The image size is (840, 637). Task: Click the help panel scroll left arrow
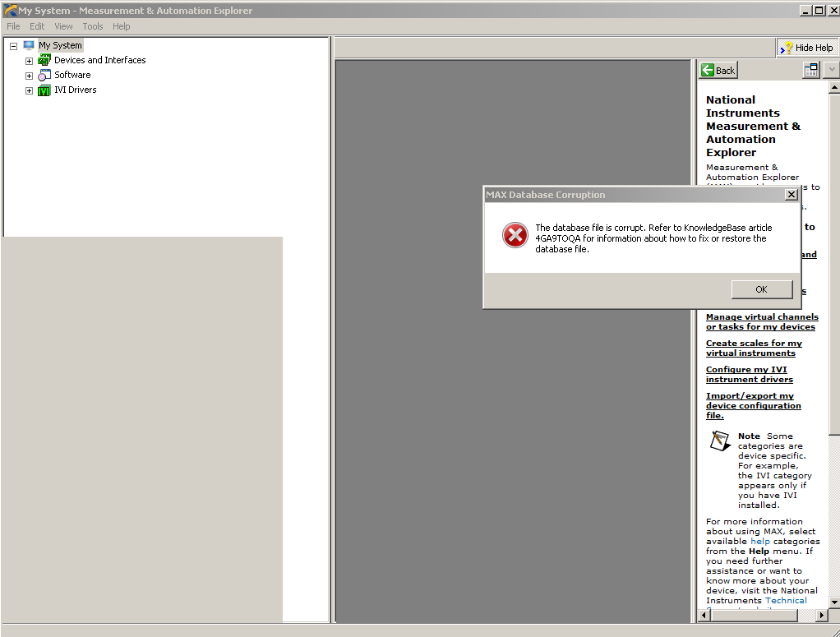(704, 616)
